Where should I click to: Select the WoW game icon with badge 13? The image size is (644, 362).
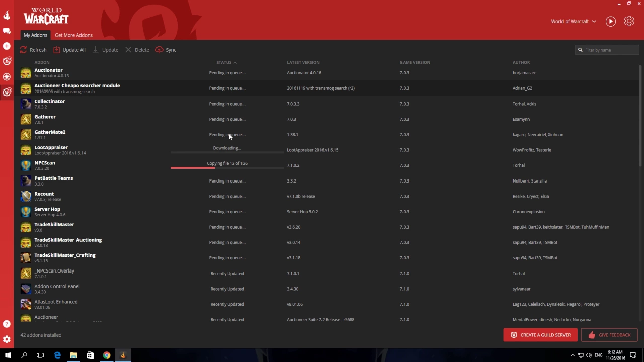pos(7,92)
